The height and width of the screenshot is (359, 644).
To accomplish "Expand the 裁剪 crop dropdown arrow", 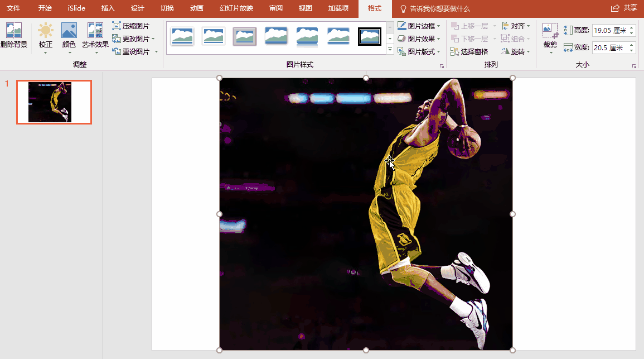I will (550, 53).
